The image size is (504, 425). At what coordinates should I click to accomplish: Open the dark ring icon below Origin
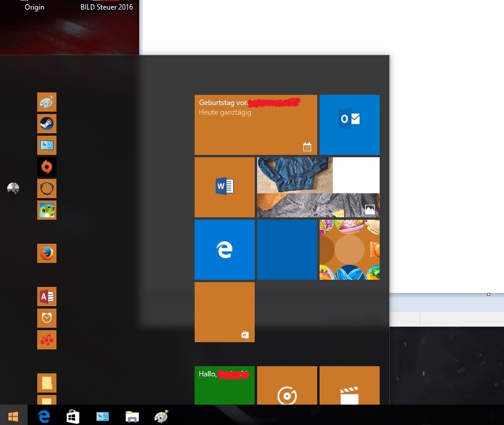[x=47, y=188]
